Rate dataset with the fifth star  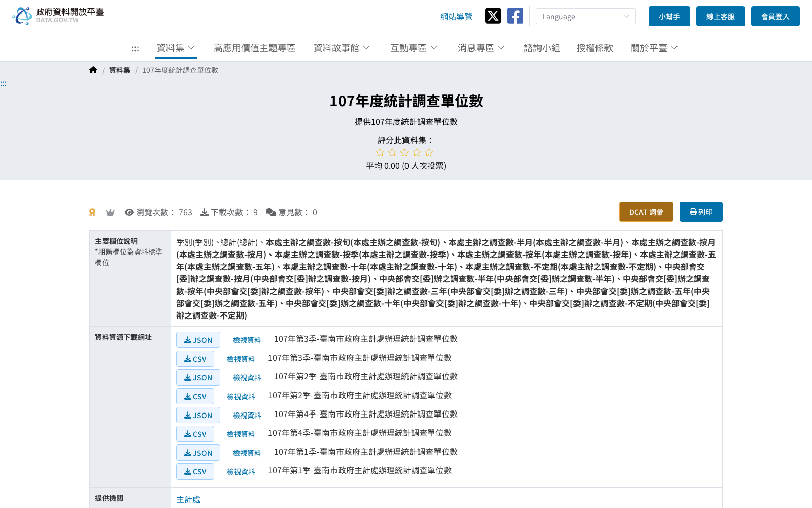tap(429, 152)
